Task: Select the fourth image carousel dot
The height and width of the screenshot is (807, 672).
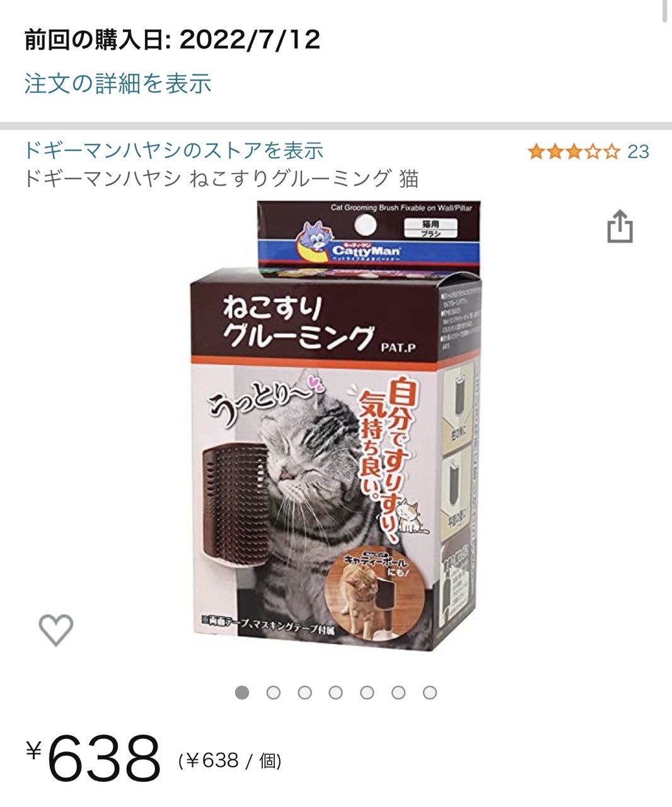Action: coord(336,693)
